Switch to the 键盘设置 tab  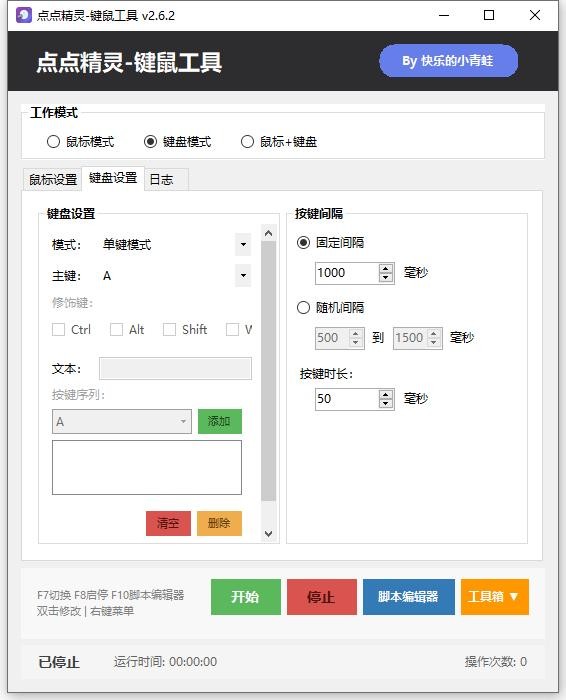[113, 178]
